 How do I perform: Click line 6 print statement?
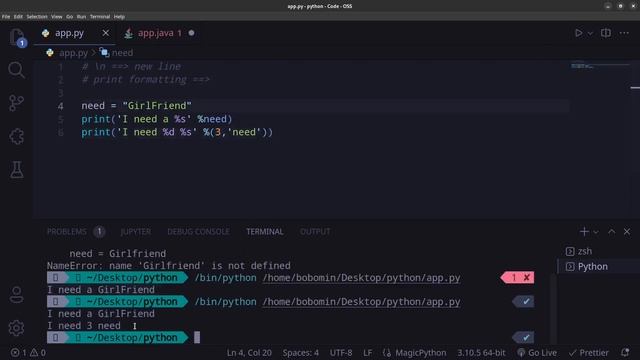click(177, 132)
